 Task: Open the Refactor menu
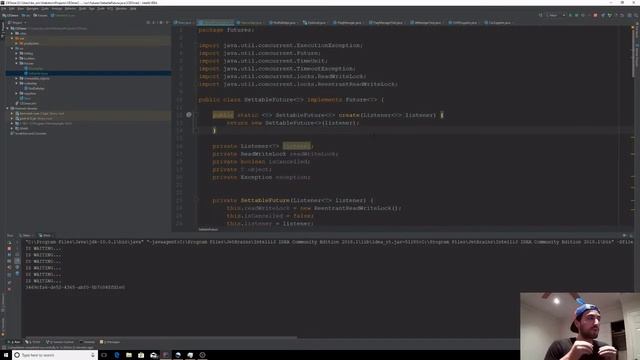71,9
